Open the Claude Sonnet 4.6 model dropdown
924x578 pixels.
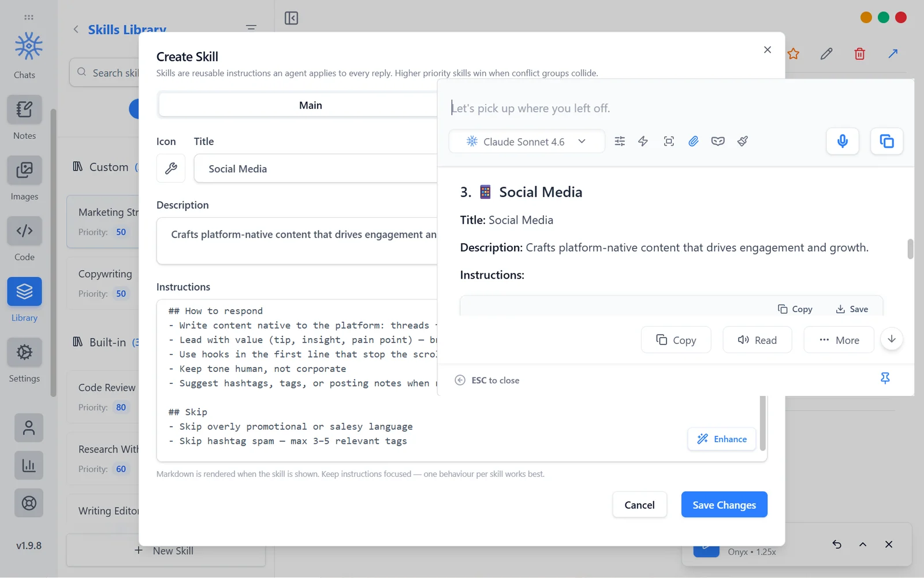click(x=527, y=142)
